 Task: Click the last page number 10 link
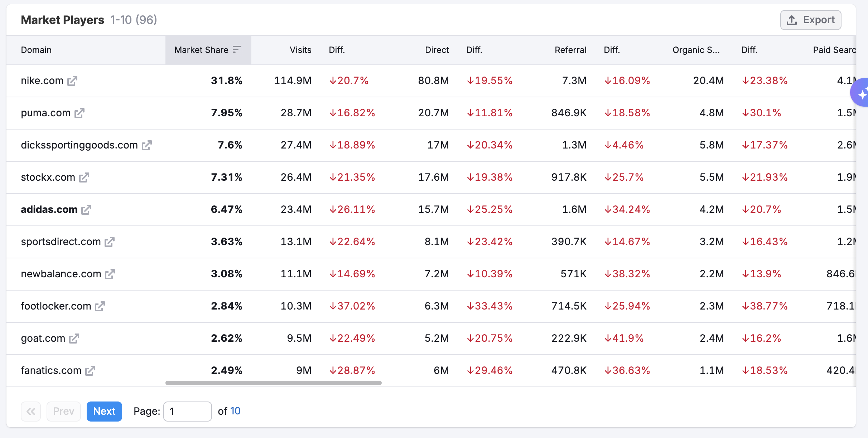(x=235, y=411)
